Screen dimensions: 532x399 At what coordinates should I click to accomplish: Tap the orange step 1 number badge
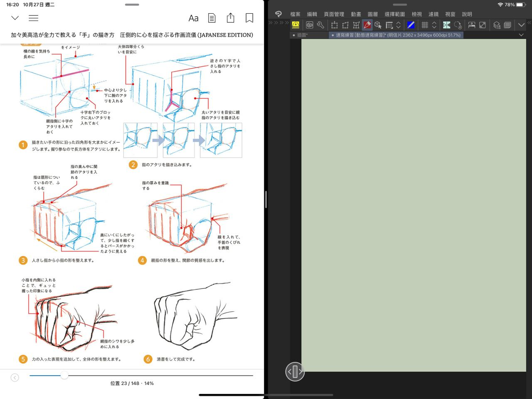(23, 145)
